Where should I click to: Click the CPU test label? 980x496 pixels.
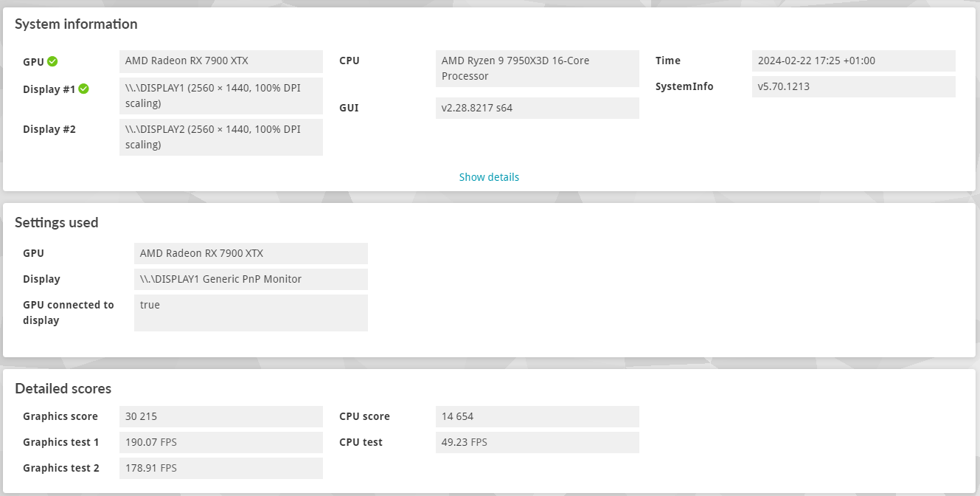pos(361,442)
